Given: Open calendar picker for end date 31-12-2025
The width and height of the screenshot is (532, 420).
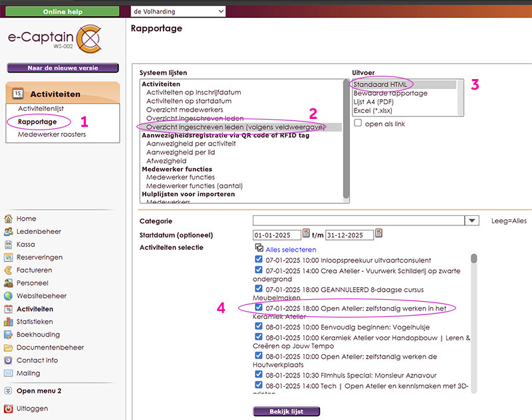Looking at the screenshot, I should (x=379, y=233).
